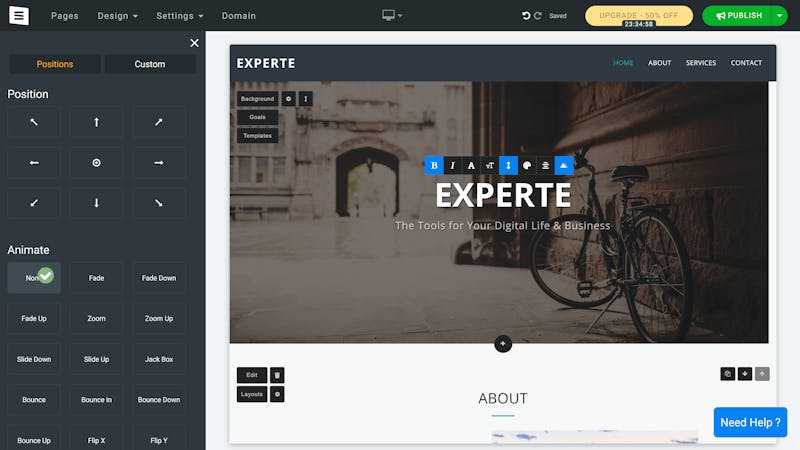Open the font size tool
This screenshot has width=800, height=450.
coord(489,165)
